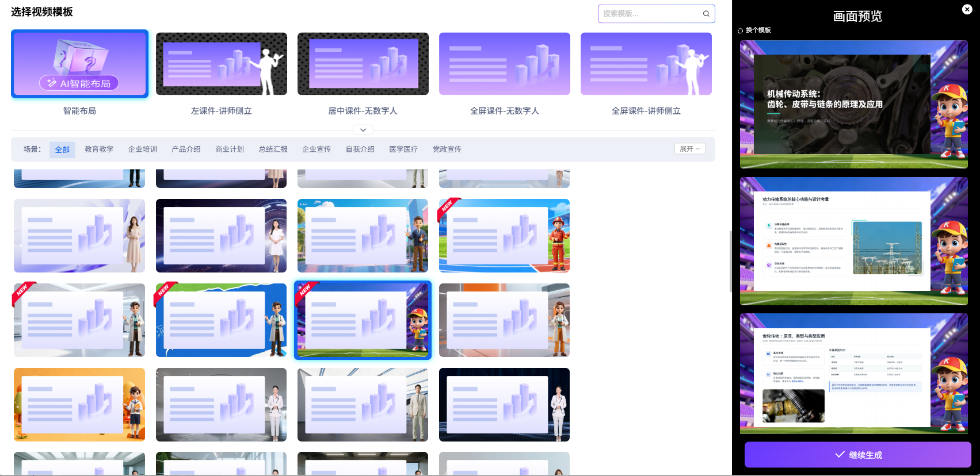The height and width of the screenshot is (476, 980).
Task: Show 全部 scene templates
Action: 62,149
